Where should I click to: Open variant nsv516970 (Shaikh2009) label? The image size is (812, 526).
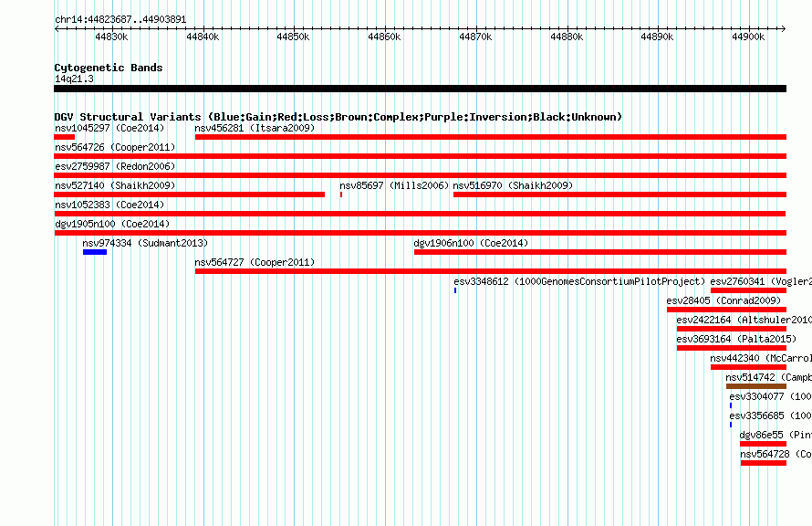click(x=513, y=185)
